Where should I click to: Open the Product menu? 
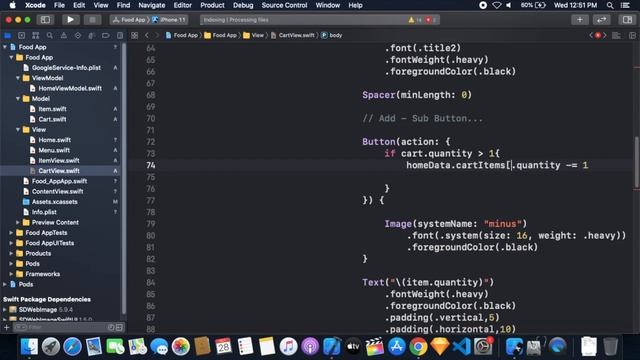[212, 5]
